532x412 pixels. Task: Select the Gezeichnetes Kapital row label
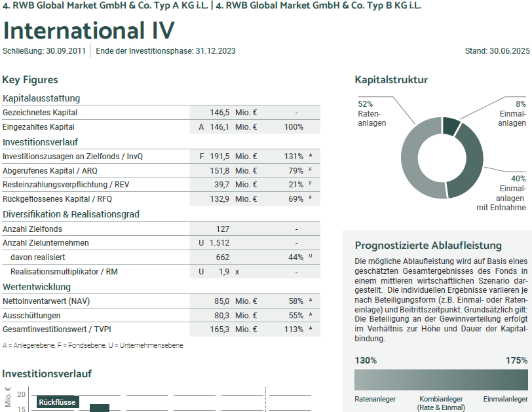coord(40,113)
